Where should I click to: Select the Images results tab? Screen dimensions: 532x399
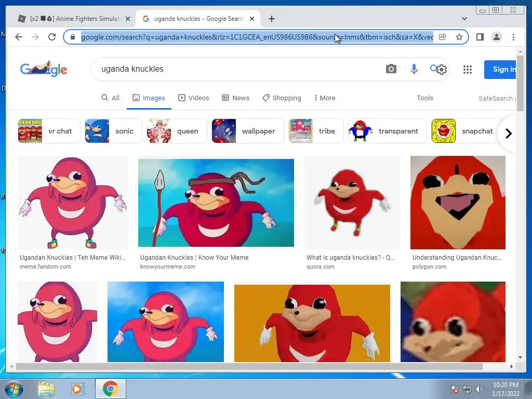point(149,98)
